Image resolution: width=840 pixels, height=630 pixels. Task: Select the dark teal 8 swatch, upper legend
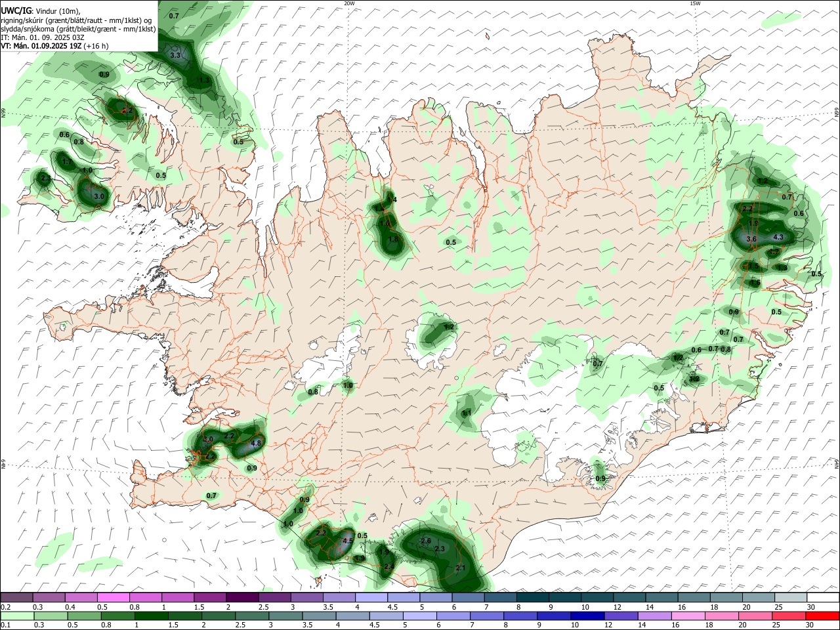point(533,598)
